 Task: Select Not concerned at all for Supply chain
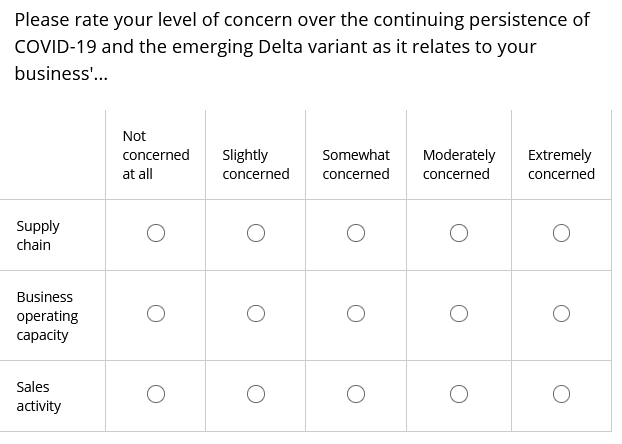pyautogui.click(x=156, y=233)
